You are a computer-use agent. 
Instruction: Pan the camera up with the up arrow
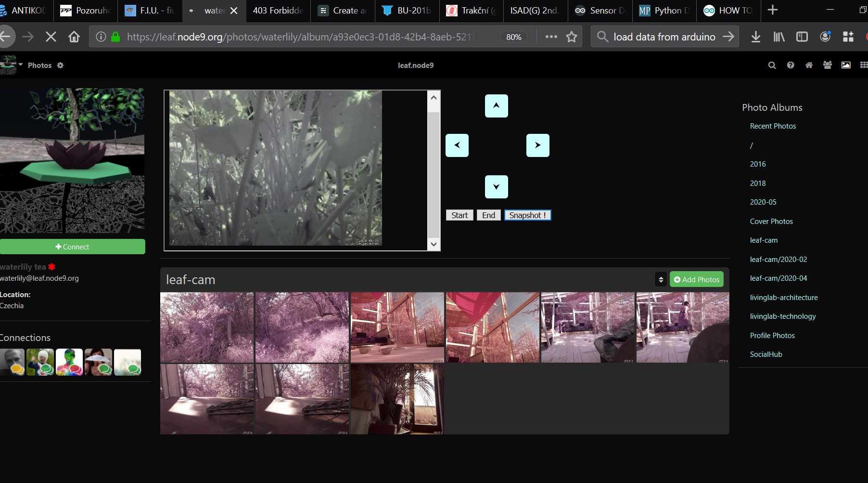click(x=496, y=106)
